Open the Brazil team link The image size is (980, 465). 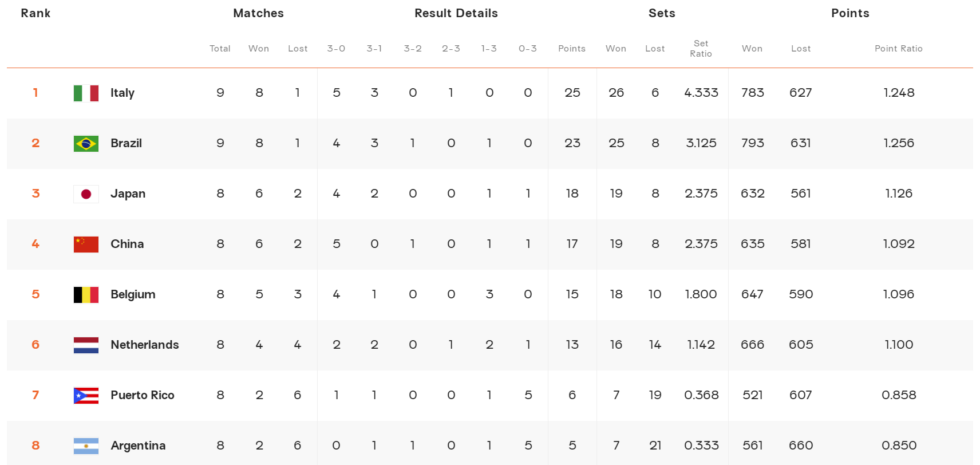[x=126, y=143]
